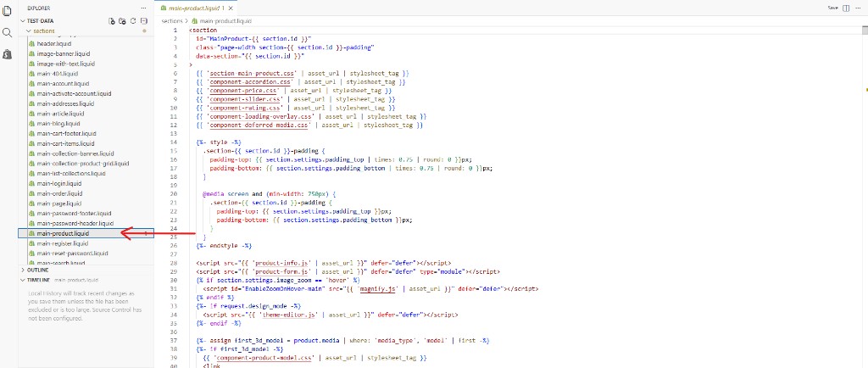Image resolution: width=868 pixels, height=368 pixels.
Task: Split the editor to the right
Action: 846,8
